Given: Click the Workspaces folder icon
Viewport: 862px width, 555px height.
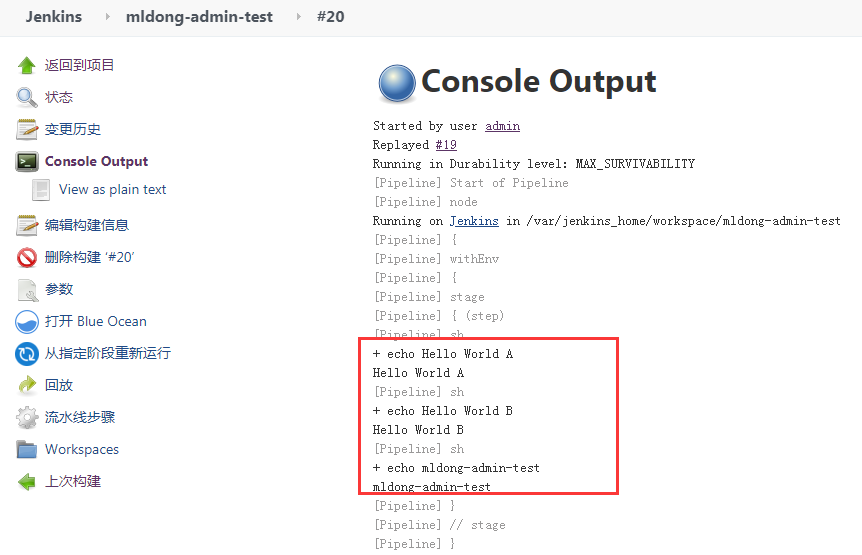Looking at the screenshot, I should (27, 449).
